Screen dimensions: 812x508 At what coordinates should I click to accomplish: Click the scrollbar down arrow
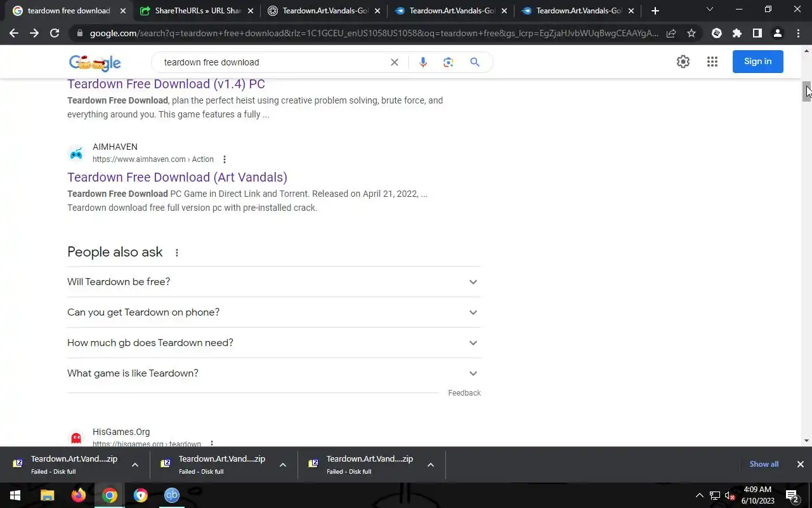806,441
